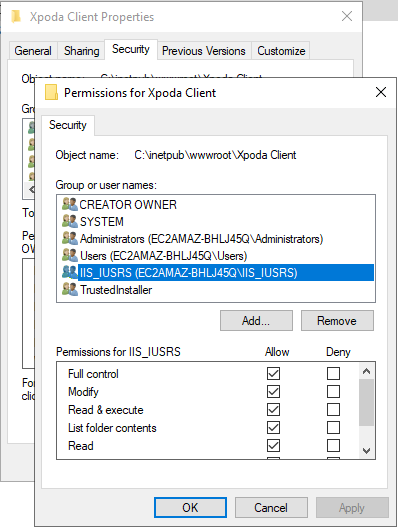Click the TrustedInstaller group icon
398x528 pixels.
[x=70, y=289]
